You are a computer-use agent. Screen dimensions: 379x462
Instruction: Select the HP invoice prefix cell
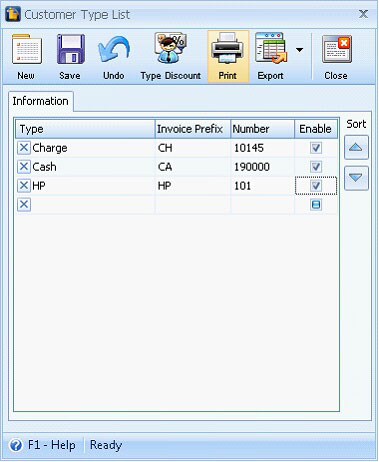(x=193, y=186)
